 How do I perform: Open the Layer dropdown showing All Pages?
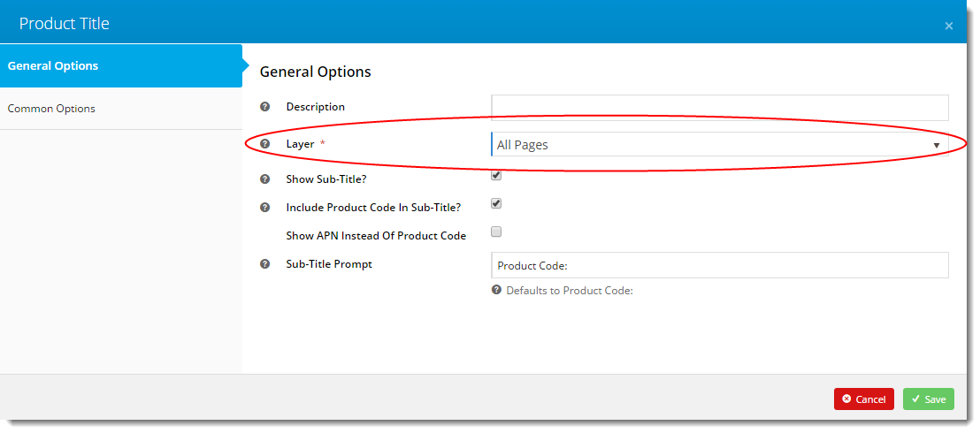(x=720, y=144)
